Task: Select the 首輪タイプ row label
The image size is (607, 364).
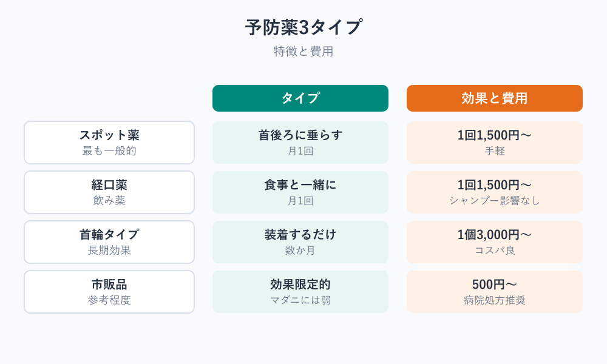Action: click(109, 242)
